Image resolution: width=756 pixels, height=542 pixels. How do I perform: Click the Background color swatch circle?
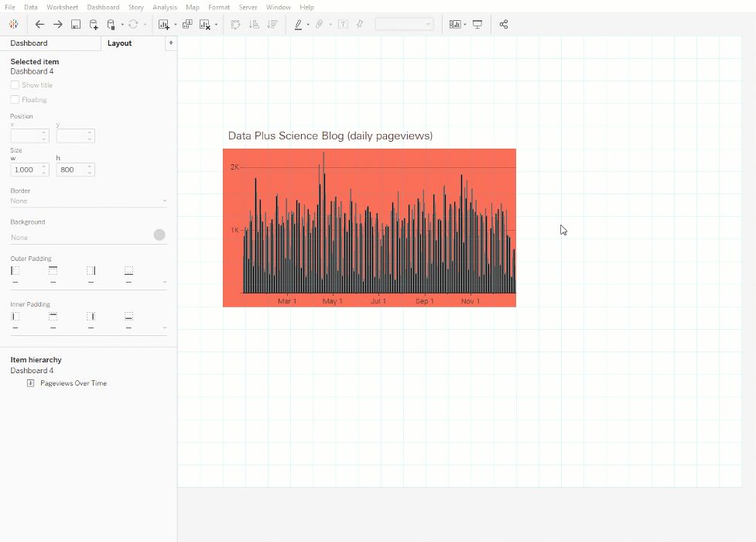[159, 235]
